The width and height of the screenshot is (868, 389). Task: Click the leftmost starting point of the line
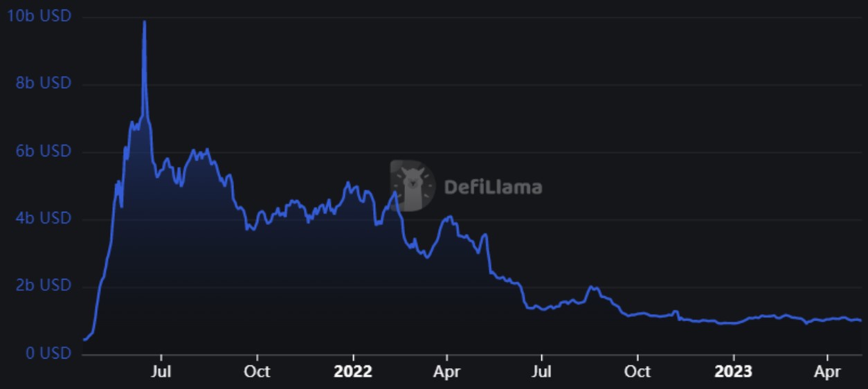tap(84, 339)
